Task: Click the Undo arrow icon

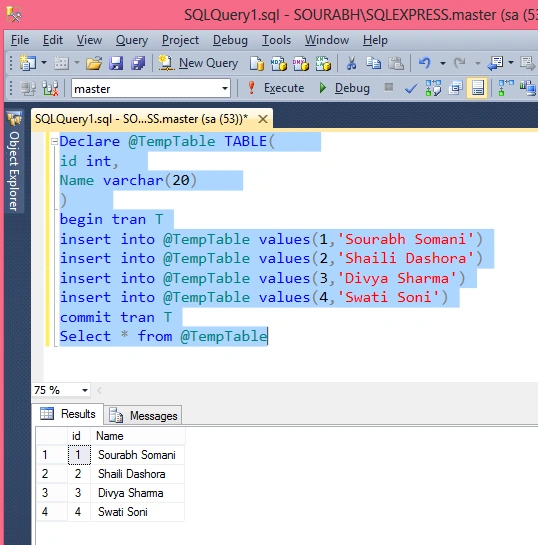Action: point(424,63)
